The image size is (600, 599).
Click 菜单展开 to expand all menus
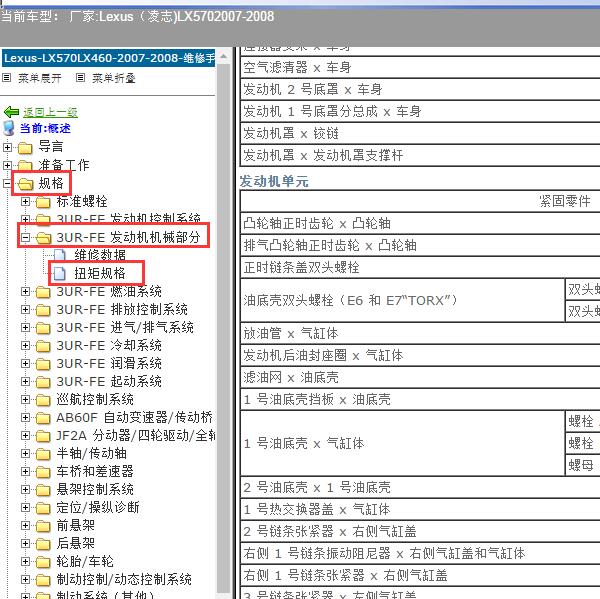point(39,78)
